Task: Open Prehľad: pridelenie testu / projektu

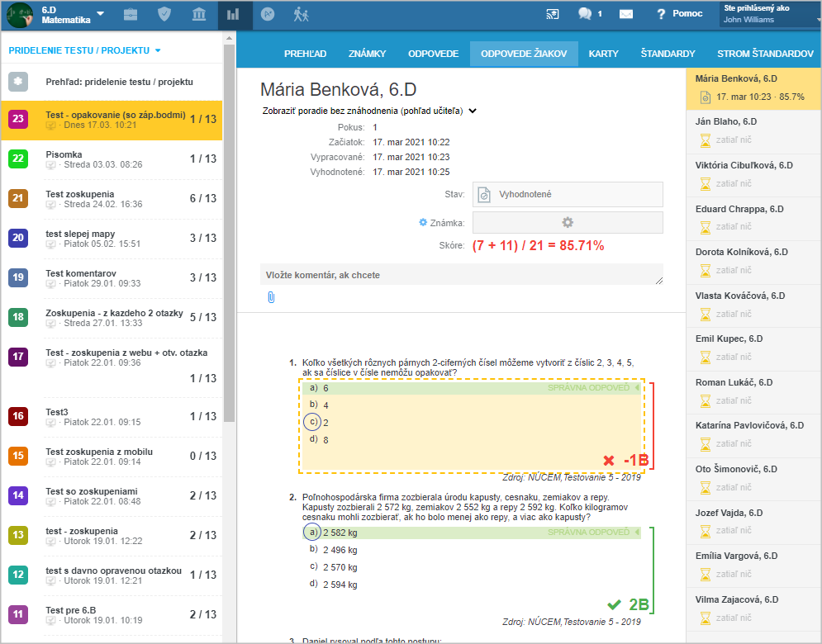Action: click(x=112, y=82)
